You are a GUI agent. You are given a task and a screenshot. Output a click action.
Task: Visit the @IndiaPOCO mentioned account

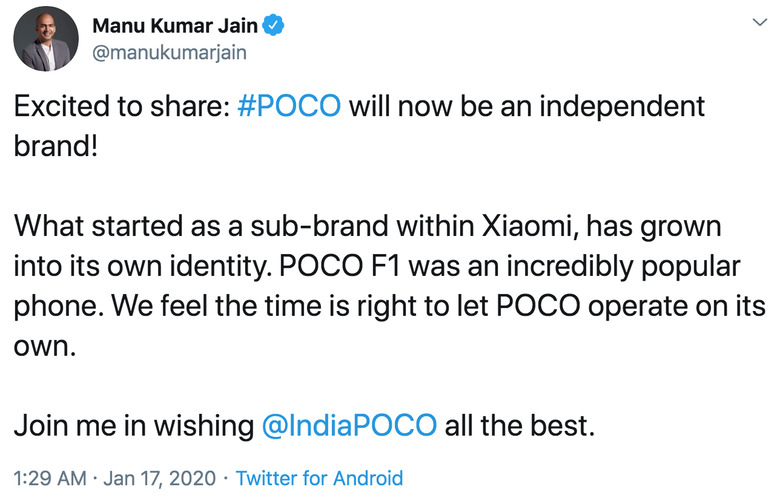pyautogui.click(x=348, y=426)
